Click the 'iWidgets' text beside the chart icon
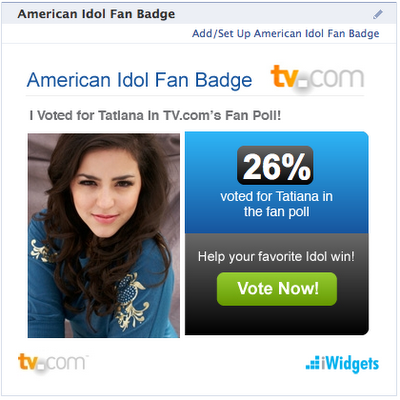Viewport: 400px width, 400px height. [350, 363]
